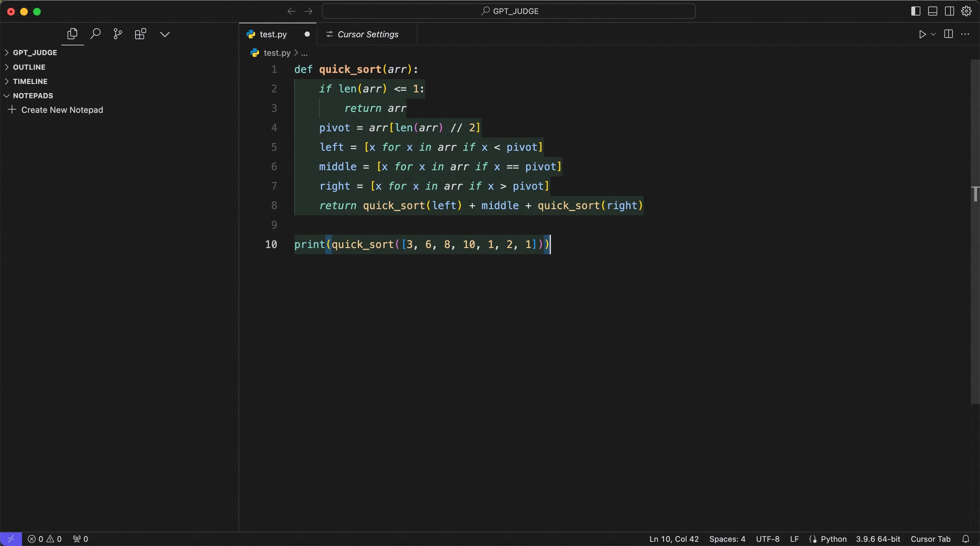Click the breadcrumb ellipsis after test.py
Viewport: 980px width, 546px height.
click(x=304, y=53)
